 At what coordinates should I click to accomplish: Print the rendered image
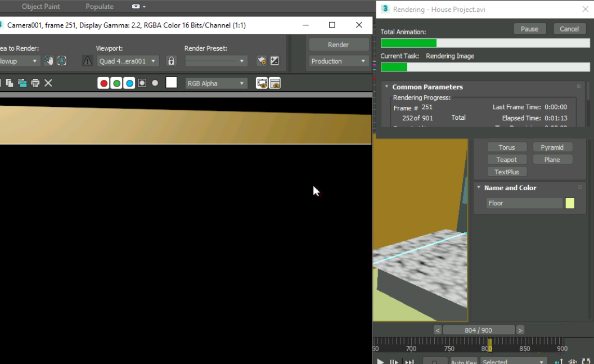(35, 83)
